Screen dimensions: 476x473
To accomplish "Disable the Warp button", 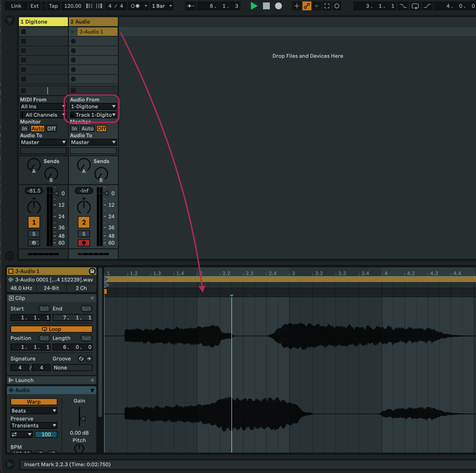I will (34, 402).
